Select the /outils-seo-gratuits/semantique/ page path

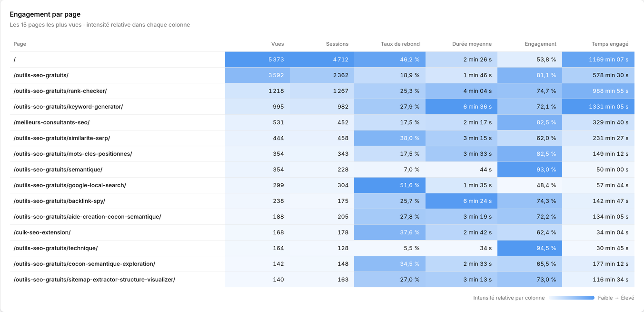coord(58,170)
